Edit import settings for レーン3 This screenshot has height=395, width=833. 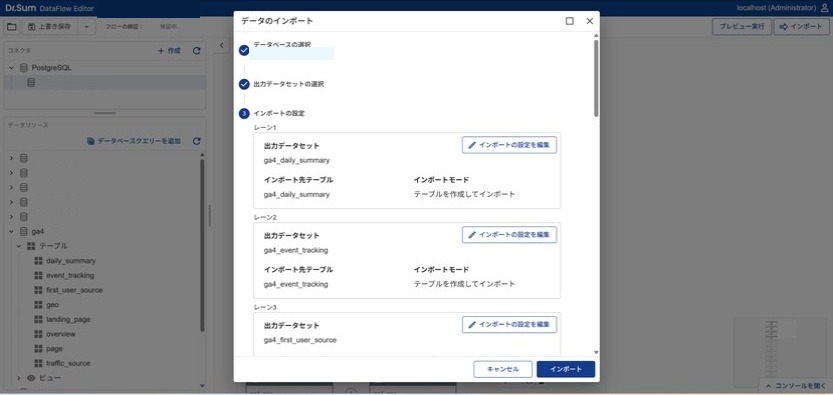tap(509, 324)
